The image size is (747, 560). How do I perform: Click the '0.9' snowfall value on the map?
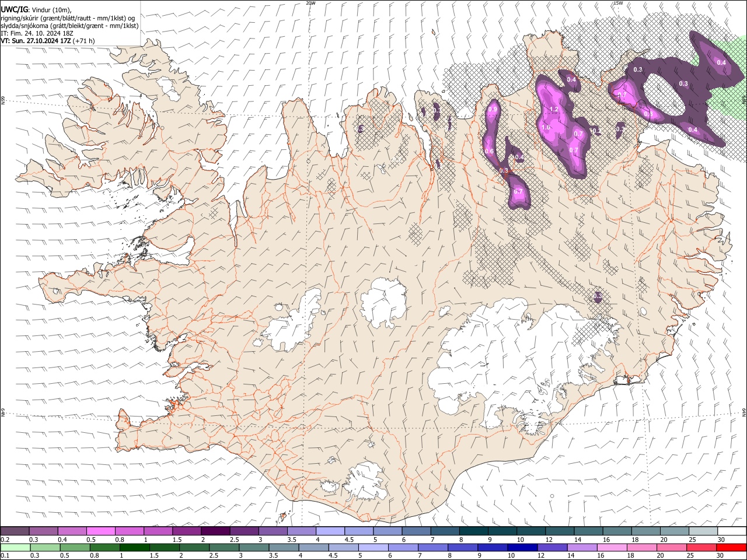coord(493,109)
